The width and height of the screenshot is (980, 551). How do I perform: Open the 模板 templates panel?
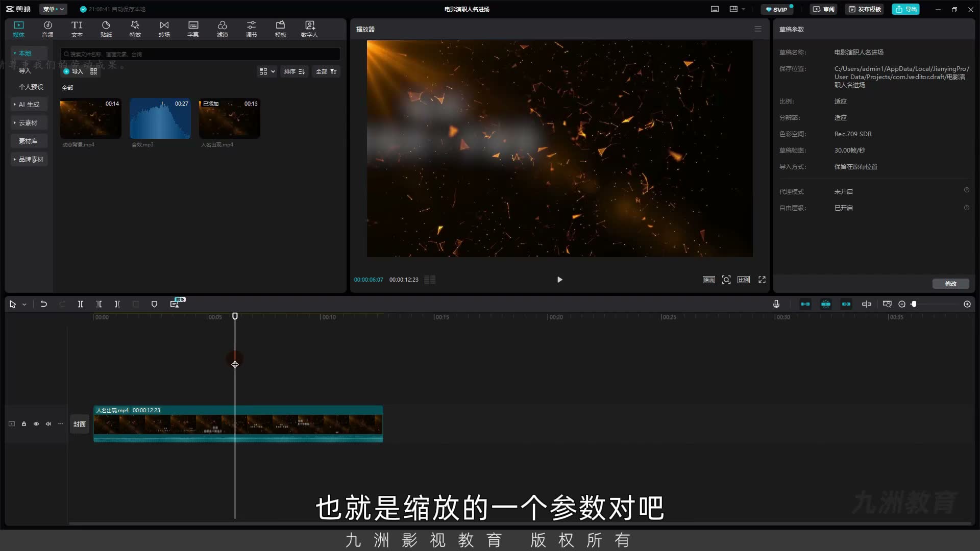[281, 29]
